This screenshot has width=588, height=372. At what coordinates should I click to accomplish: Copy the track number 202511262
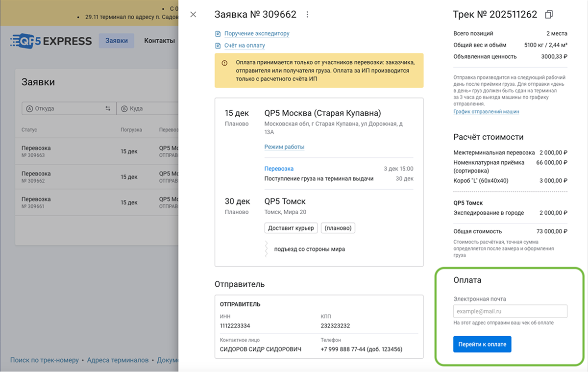click(x=549, y=15)
